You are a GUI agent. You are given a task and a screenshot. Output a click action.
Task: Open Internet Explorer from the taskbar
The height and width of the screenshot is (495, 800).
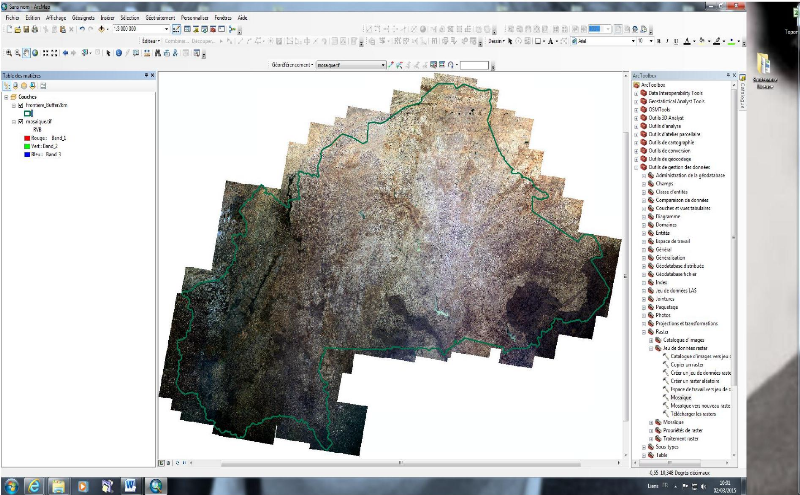point(34,485)
